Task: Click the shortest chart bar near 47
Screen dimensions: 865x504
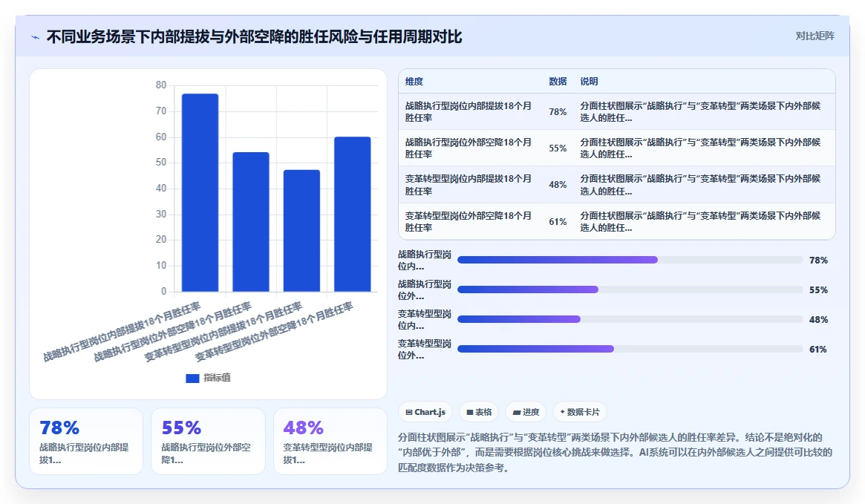Action: coord(301,231)
